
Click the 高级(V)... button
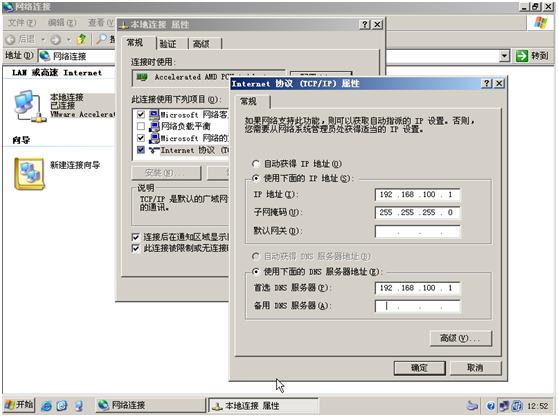coord(461,338)
